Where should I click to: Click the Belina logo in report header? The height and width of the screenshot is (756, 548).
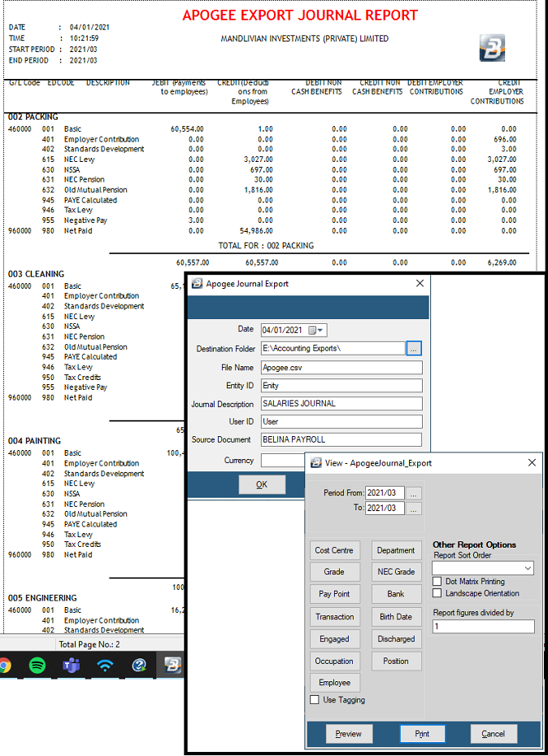point(492,48)
